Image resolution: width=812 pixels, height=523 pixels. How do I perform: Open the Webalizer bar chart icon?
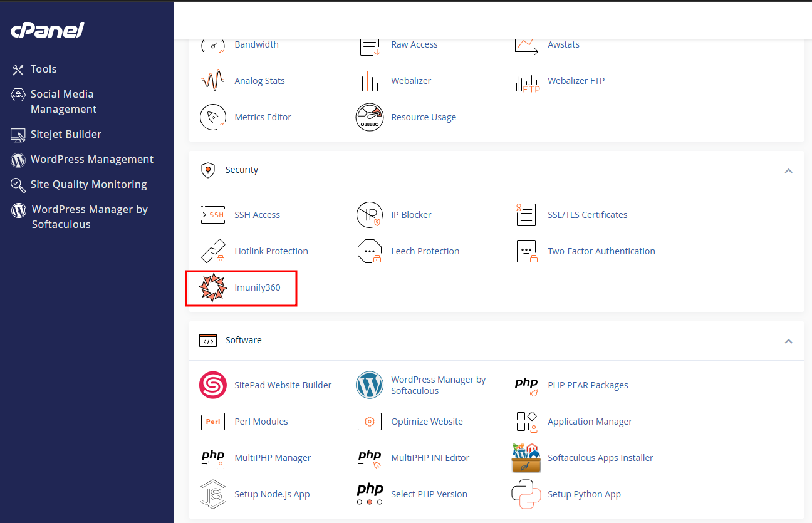point(370,81)
